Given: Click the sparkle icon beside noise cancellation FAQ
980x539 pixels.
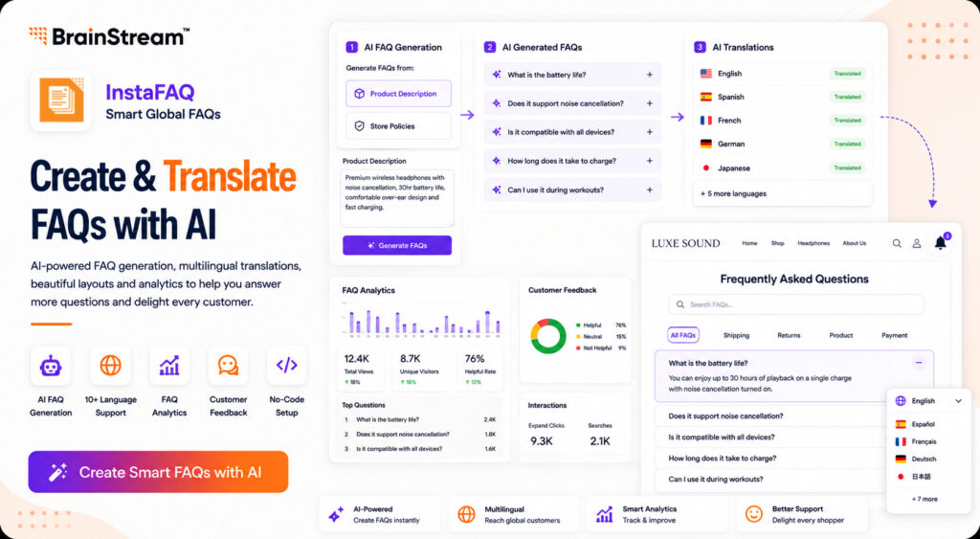Looking at the screenshot, I should pos(497,103).
